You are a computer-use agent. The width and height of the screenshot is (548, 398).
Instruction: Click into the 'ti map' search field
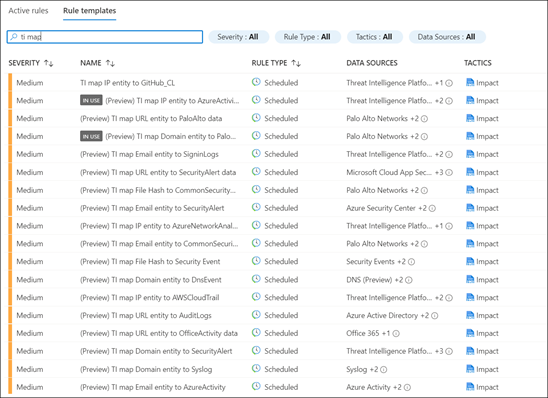(105, 37)
